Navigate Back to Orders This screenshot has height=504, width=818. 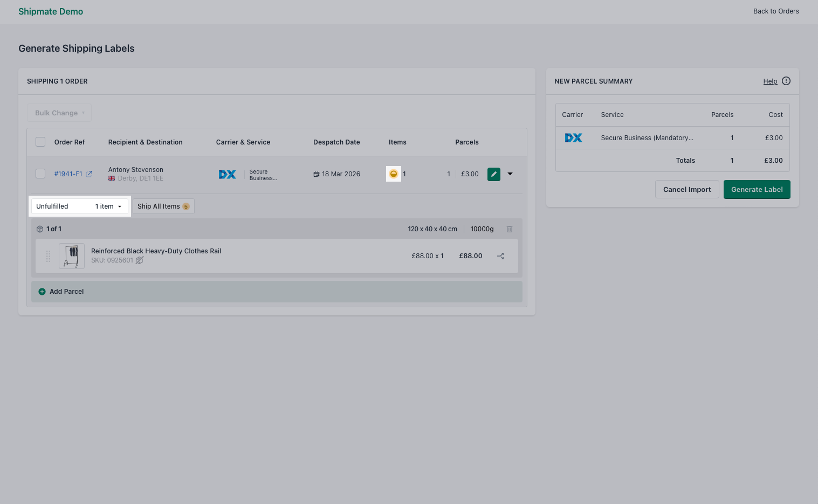point(776,11)
